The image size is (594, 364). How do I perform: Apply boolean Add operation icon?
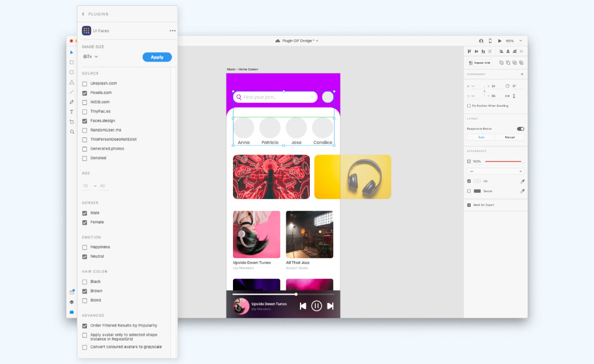pyautogui.click(x=501, y=62)
